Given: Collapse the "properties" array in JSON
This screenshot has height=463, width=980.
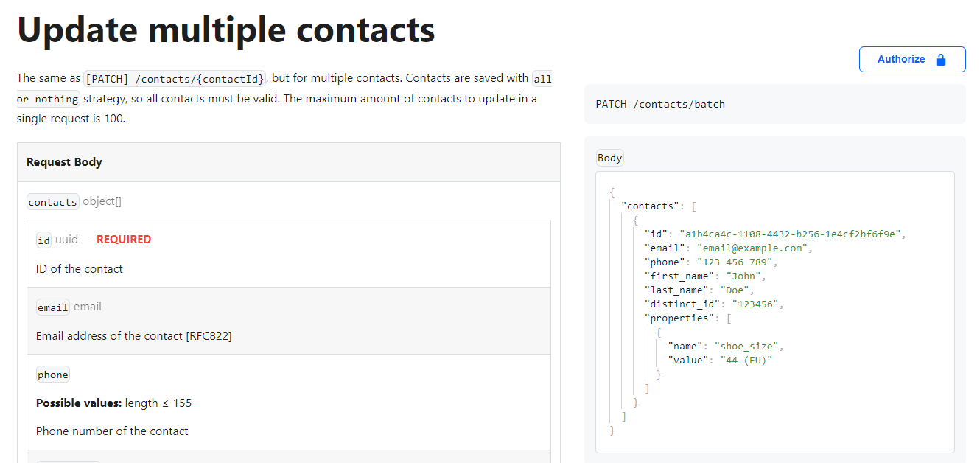Looking at the screenshot, I should pos(729,318).
